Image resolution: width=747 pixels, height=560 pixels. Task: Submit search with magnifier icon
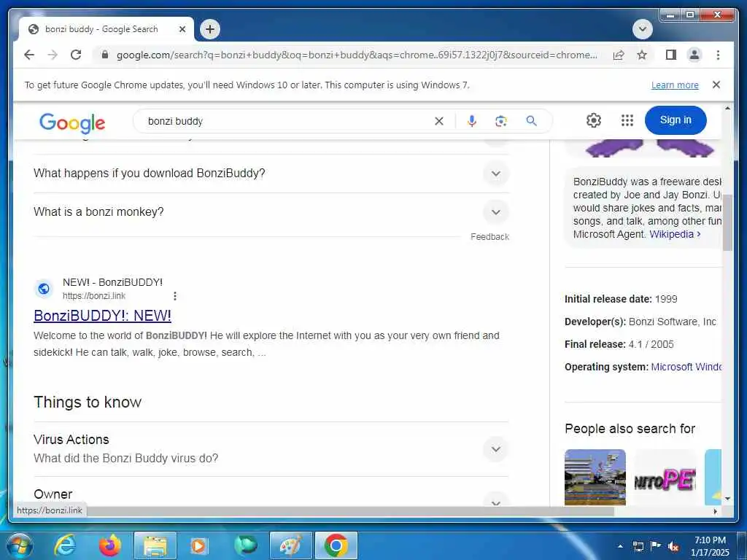532,121
